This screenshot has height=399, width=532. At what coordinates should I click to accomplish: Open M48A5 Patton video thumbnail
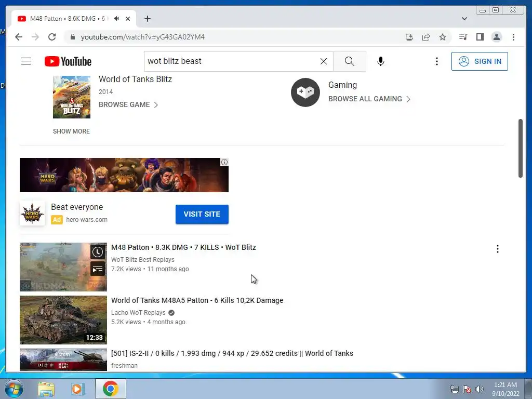(63, 320)
